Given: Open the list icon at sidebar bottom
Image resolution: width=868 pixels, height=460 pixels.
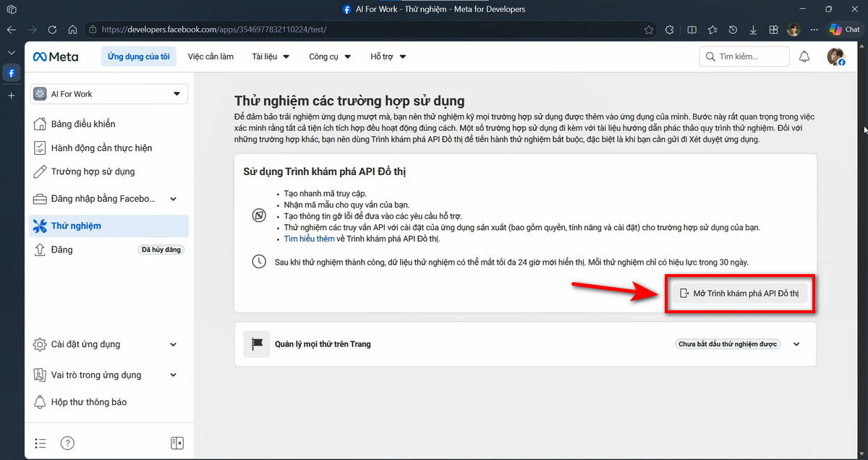Looking at the screenshot, I should [41, 443].
